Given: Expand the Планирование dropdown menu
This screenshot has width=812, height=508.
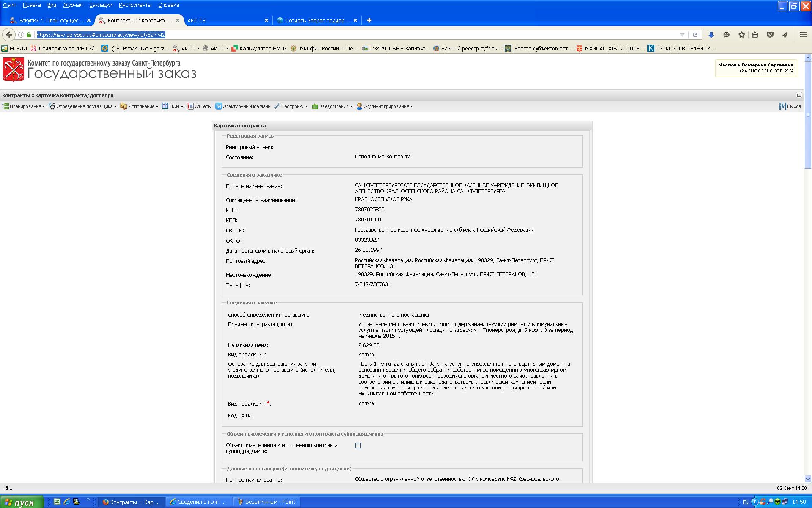Looking at the screenshot, I should pyautogui.click(x=24, y=106).
